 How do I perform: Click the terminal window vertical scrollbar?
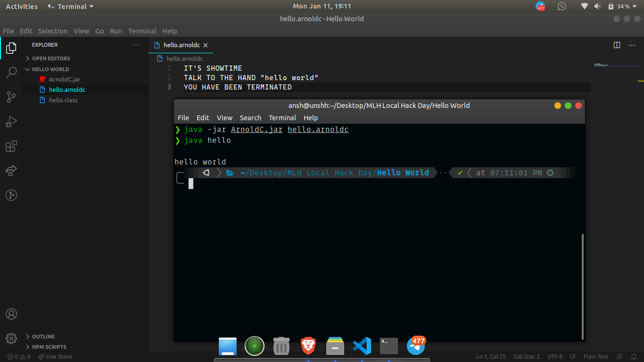(x=583, y=286)
